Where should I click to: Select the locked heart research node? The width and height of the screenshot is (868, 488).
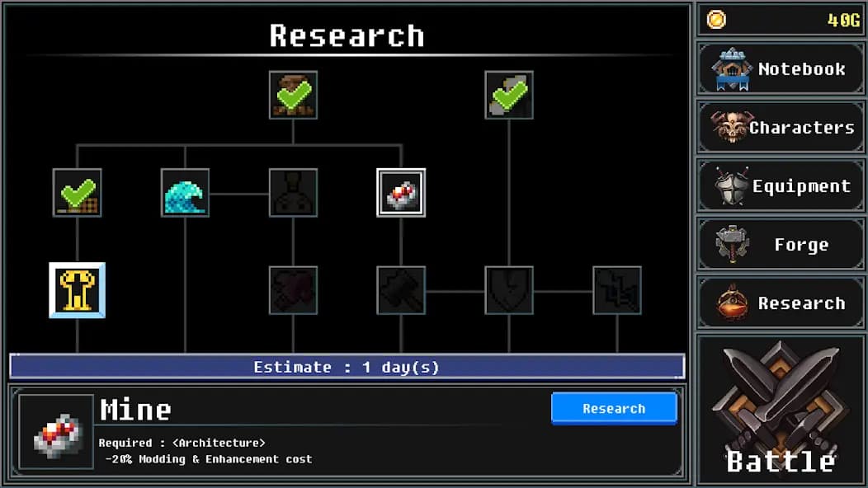click(293, 290)
